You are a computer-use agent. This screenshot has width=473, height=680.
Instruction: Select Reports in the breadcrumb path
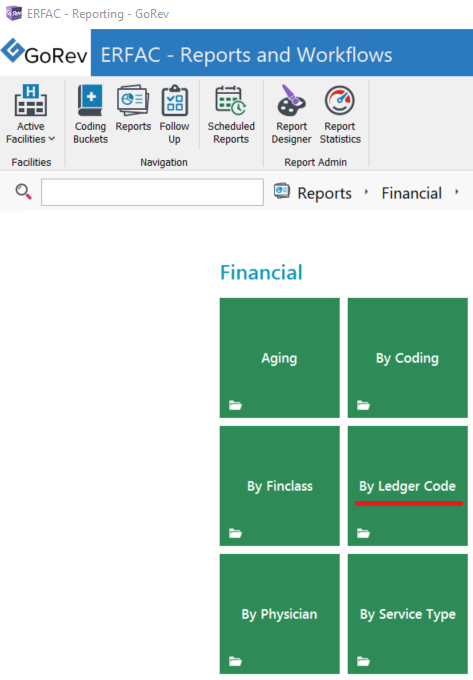click(324, 193)
